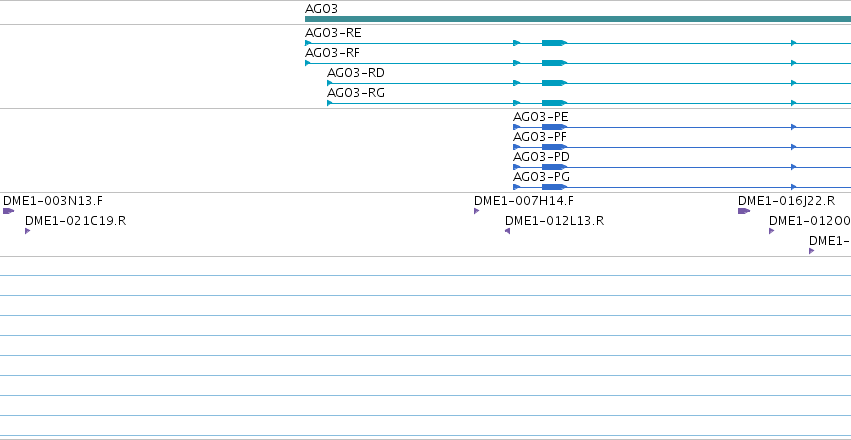
Task: Select the DME1-021C19.R label
Action: [x=75, y=221]
